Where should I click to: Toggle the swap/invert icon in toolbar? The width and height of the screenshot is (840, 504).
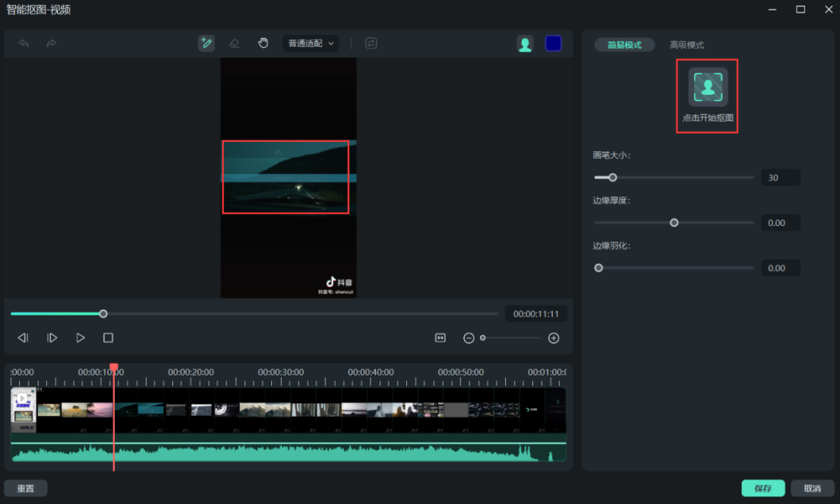click(371, 43)
